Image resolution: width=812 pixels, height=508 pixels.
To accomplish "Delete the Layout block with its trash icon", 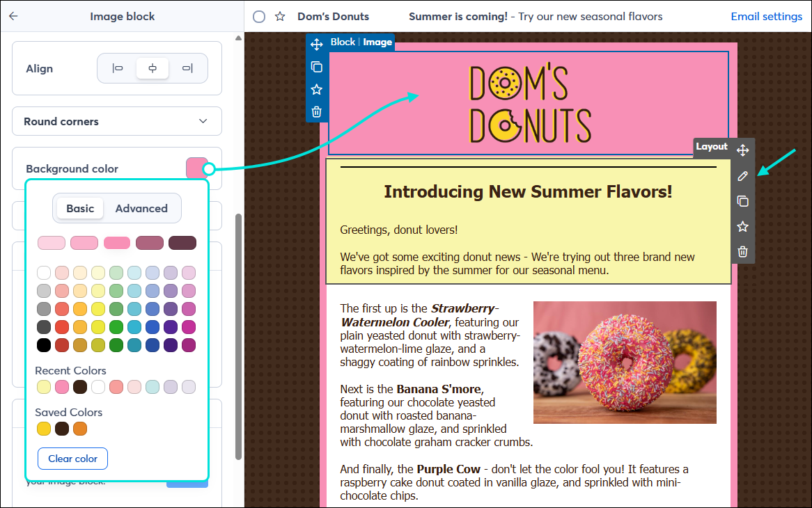I will click(x=742, y=251).
